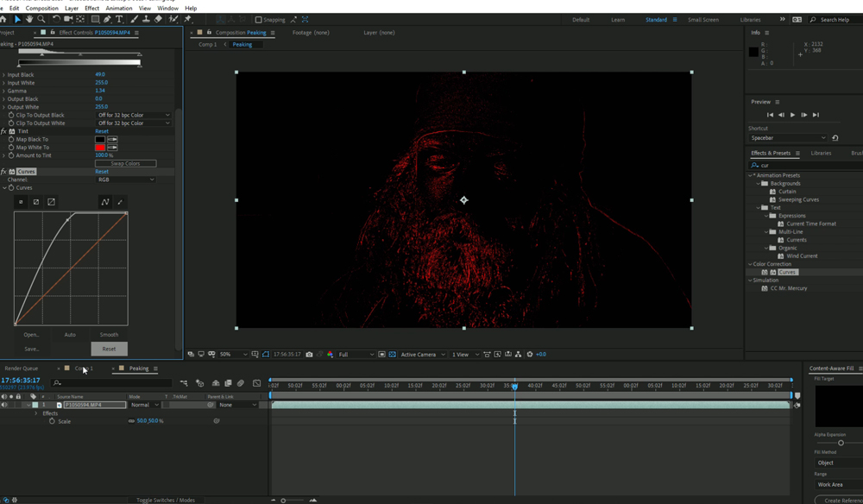Select the curve pencil draw tool icon
This screenshot has height=504, width=863.
point(120,202)
